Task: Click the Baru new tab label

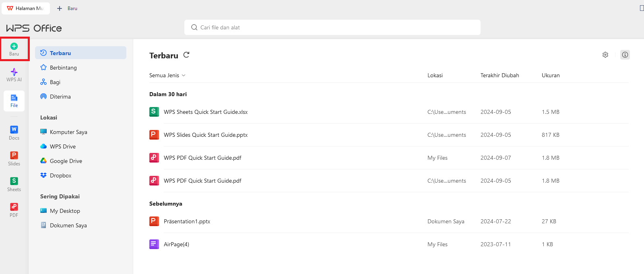Action: point(72,8)
